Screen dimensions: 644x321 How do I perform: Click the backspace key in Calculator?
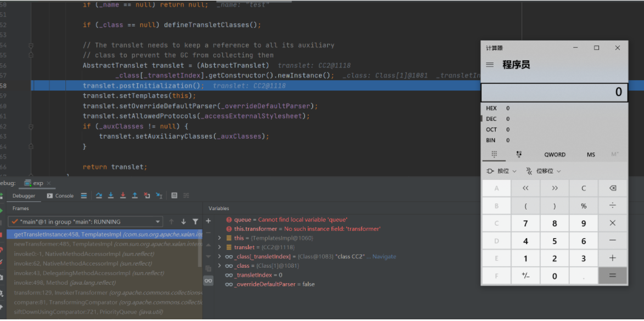(612, 188)
